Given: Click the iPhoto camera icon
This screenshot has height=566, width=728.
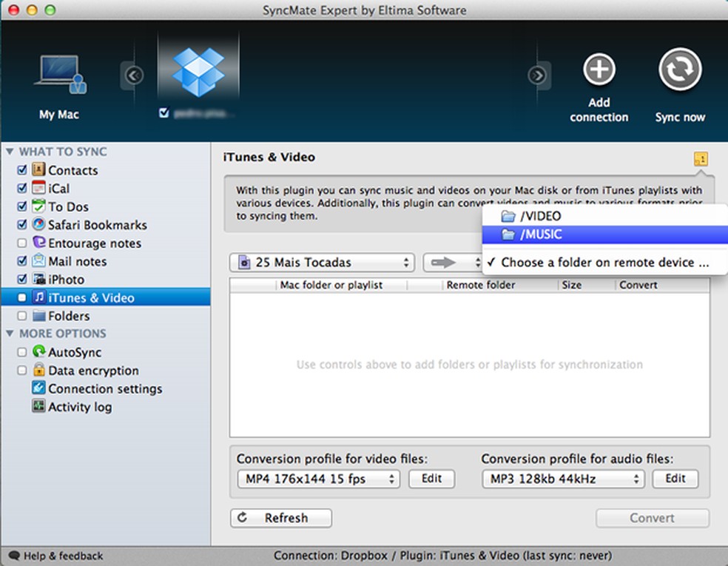Looking at the screenshot, I should [x=38, y=279].
